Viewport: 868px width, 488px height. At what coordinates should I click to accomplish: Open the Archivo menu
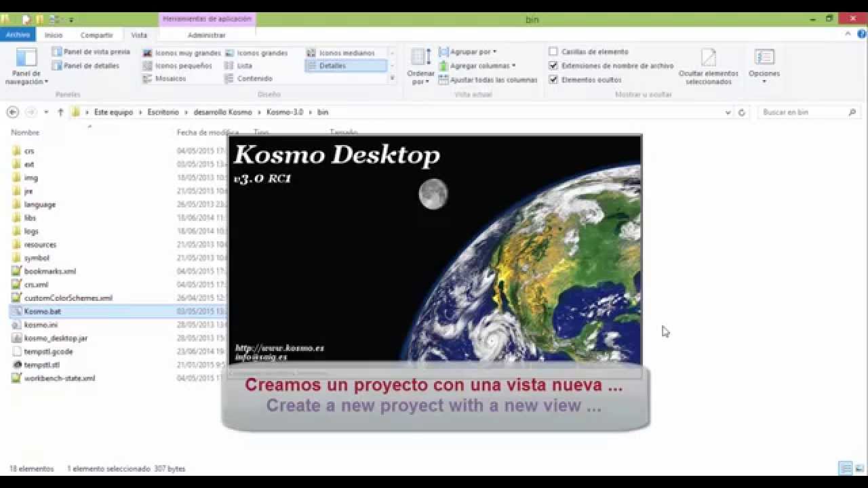point(18,35)
